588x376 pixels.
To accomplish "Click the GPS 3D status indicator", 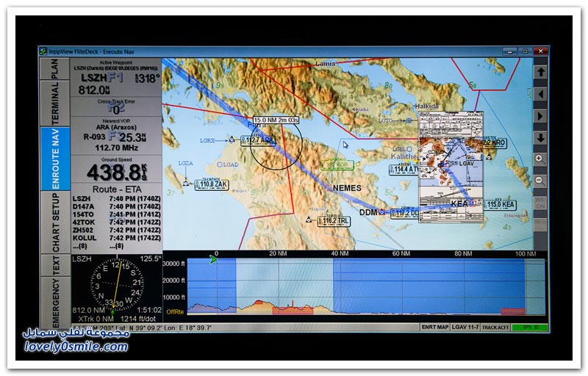I will 530,328.
